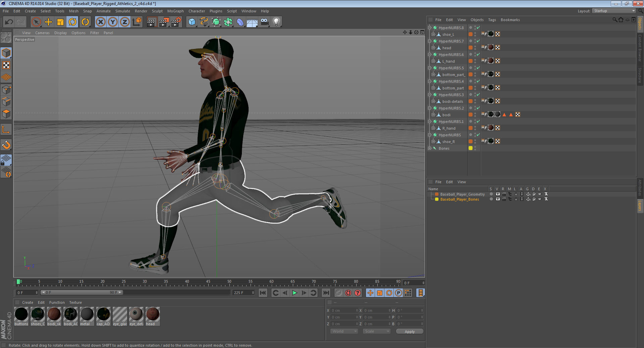Select the eye_glas material thumbnail
644x348 pixels.
coord(120,316)
